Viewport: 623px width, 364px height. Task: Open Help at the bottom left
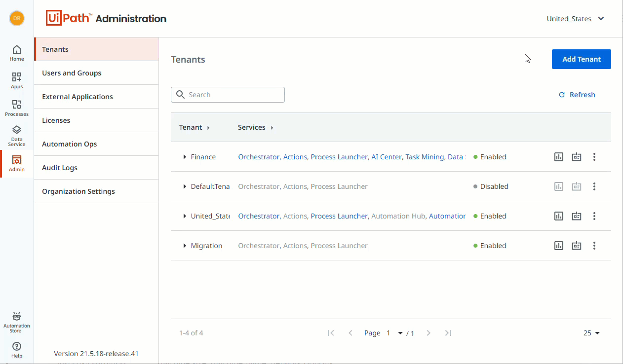click(x=17, y=350)
